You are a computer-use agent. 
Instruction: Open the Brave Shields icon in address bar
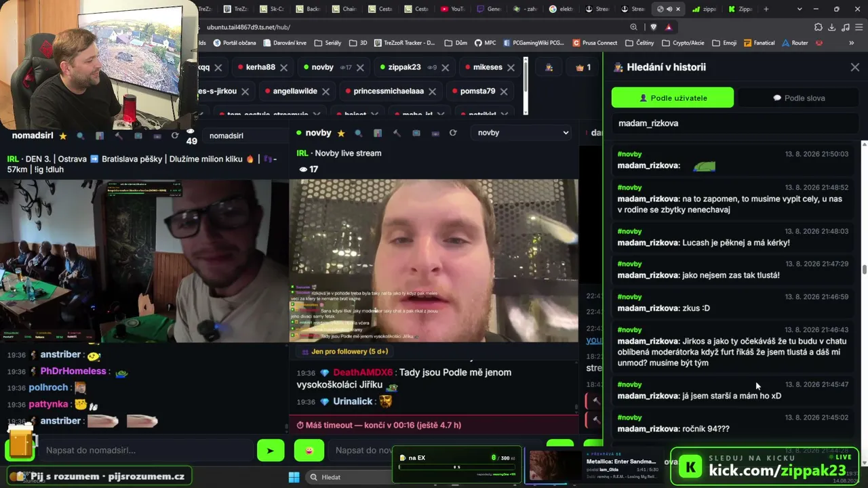pyautogui.click(x=653, y=27)
